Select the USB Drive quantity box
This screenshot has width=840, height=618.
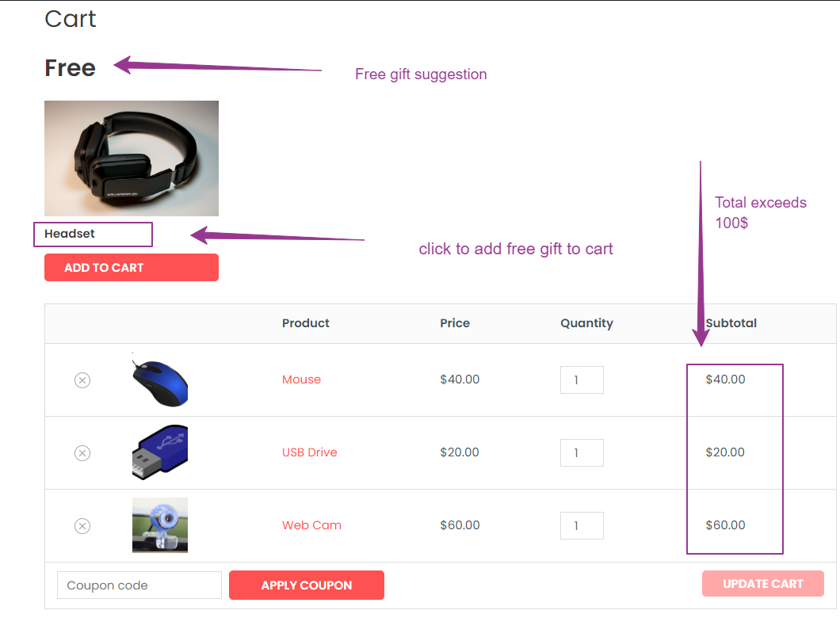[582, 452]
